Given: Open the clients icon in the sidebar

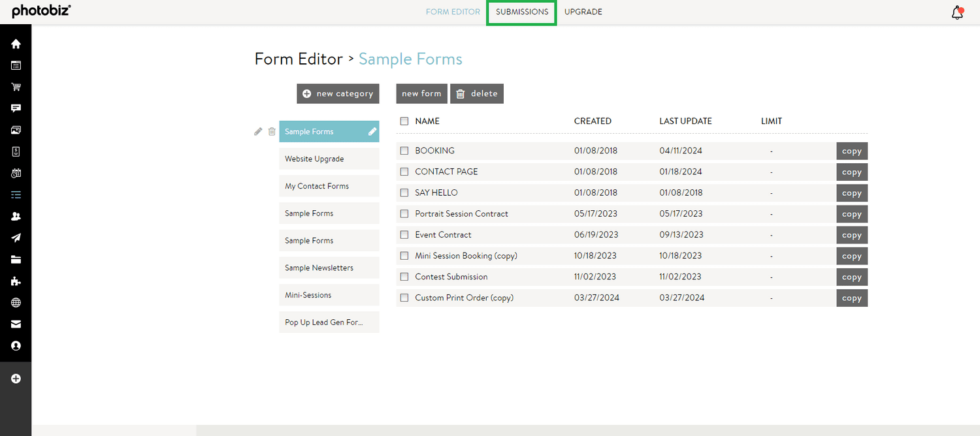Looking at the screenshot, I should (15, 216).
